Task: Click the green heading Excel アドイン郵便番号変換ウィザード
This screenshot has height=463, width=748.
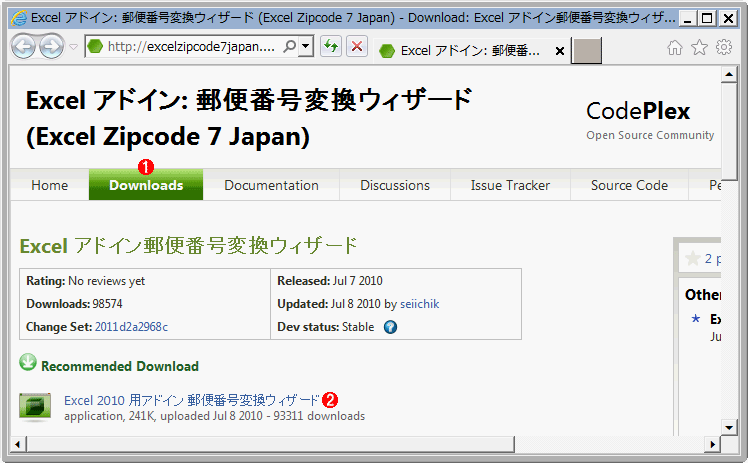Action: point(188,246)
